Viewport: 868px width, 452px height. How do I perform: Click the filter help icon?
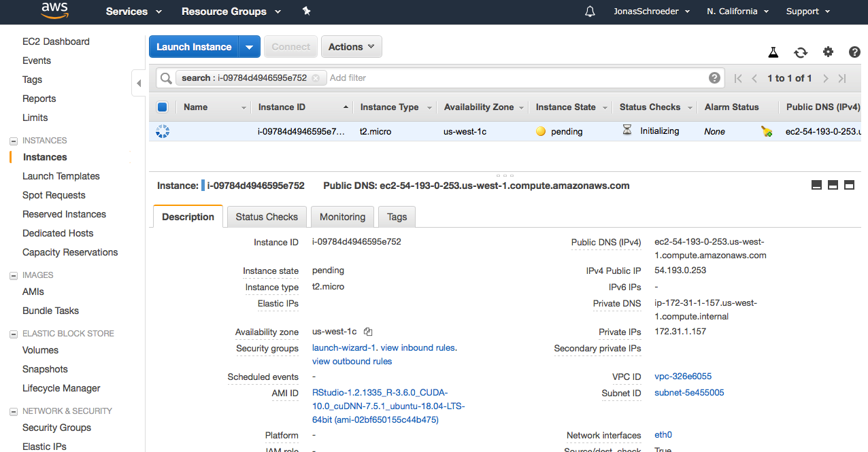coord(714,77)
